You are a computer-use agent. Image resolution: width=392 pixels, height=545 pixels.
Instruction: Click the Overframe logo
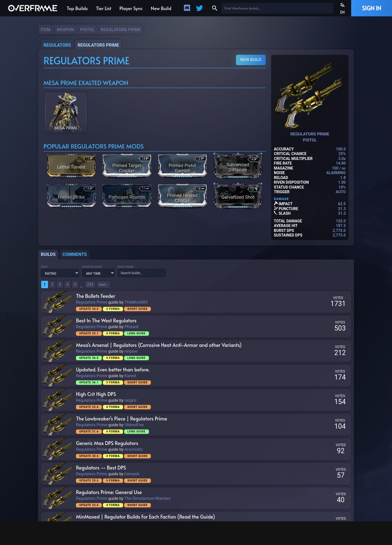pos(33,8)
